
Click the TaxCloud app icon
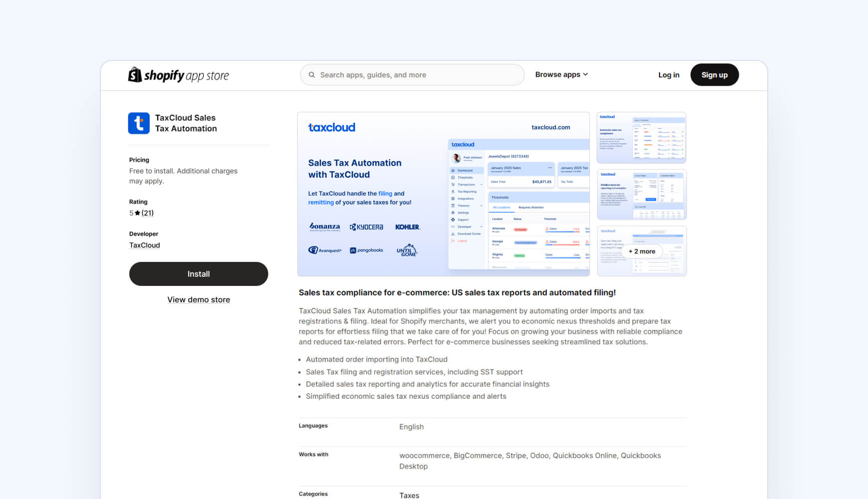[x=139, y=123]
